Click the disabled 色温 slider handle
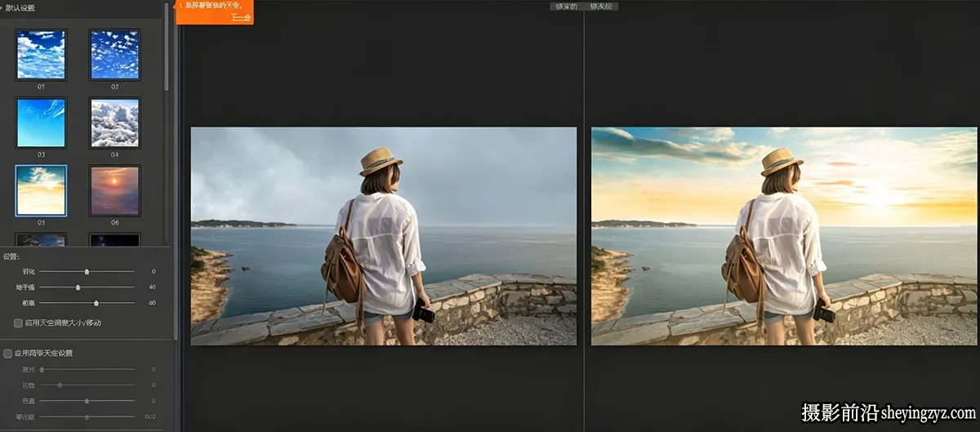The height and width of the screenshot is (432, 980). click(87, 401)
